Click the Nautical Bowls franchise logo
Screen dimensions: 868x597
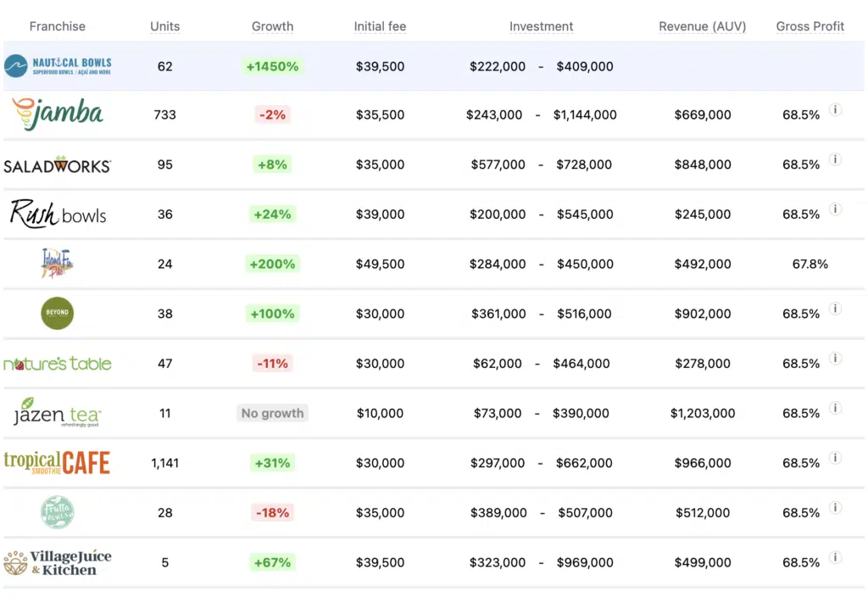click(x=57, y=65)
